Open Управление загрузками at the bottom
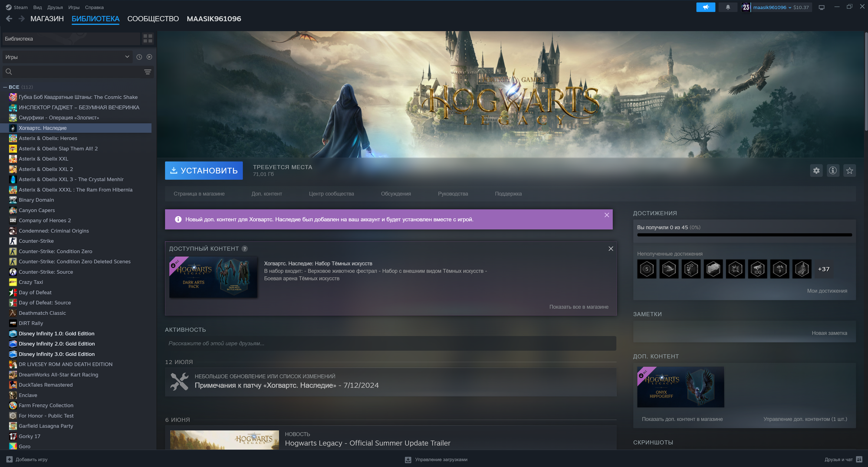This screenshot has width=868, height=467. [436, 460]
